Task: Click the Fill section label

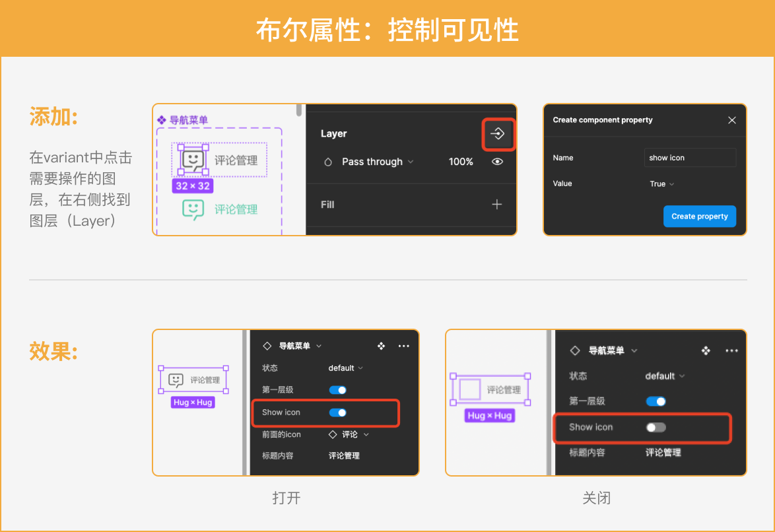Action: click(327, 205)
